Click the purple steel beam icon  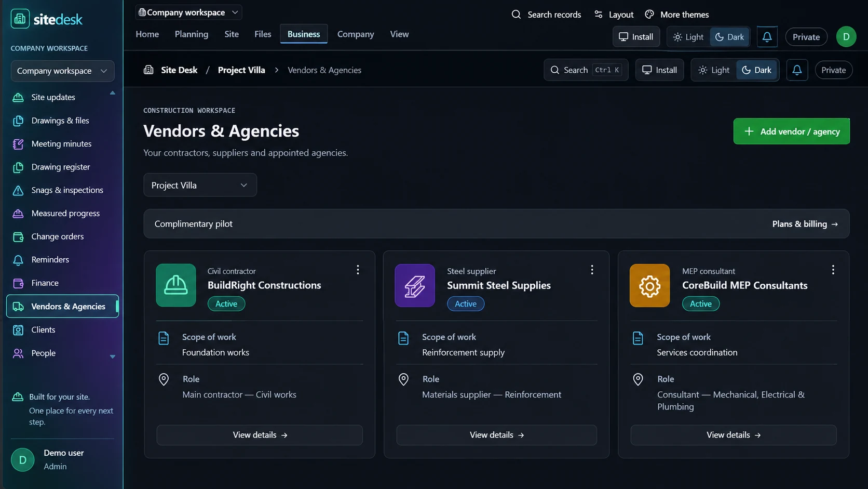pos(415,285)
